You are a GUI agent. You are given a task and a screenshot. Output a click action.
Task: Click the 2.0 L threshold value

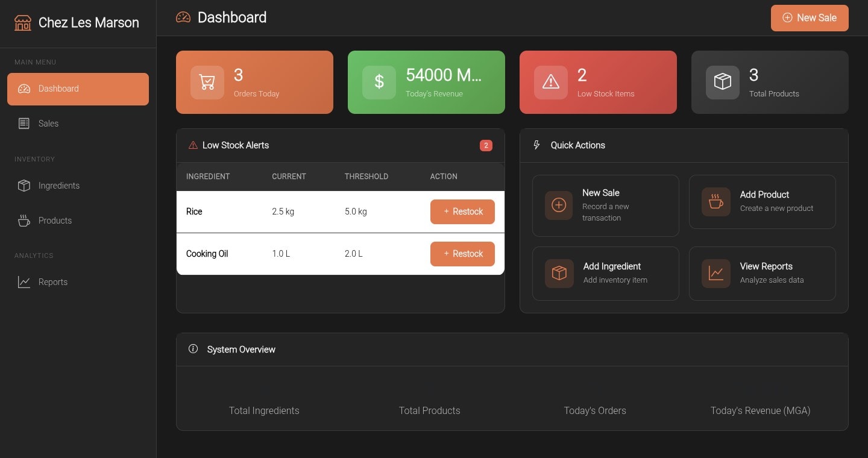[x=354, y=254]
